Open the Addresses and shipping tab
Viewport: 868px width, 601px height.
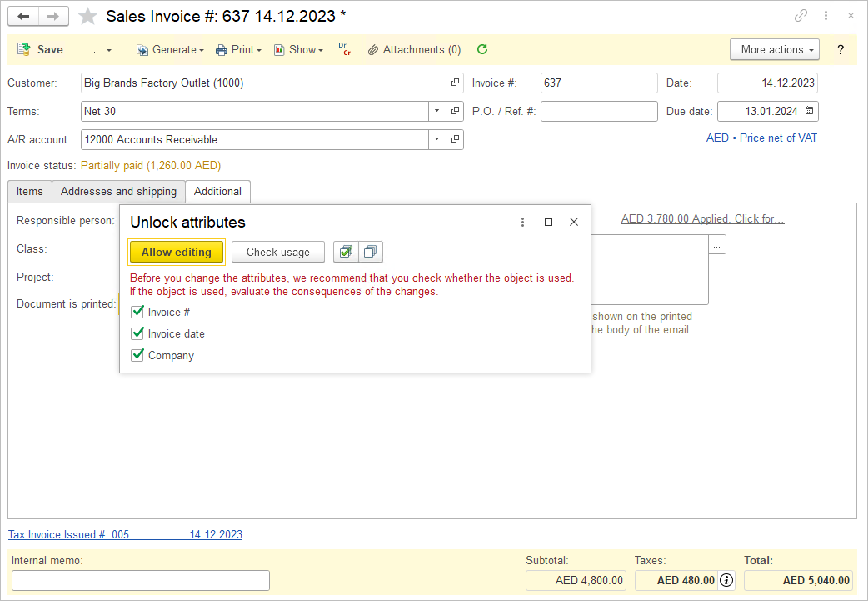point(118,192)
